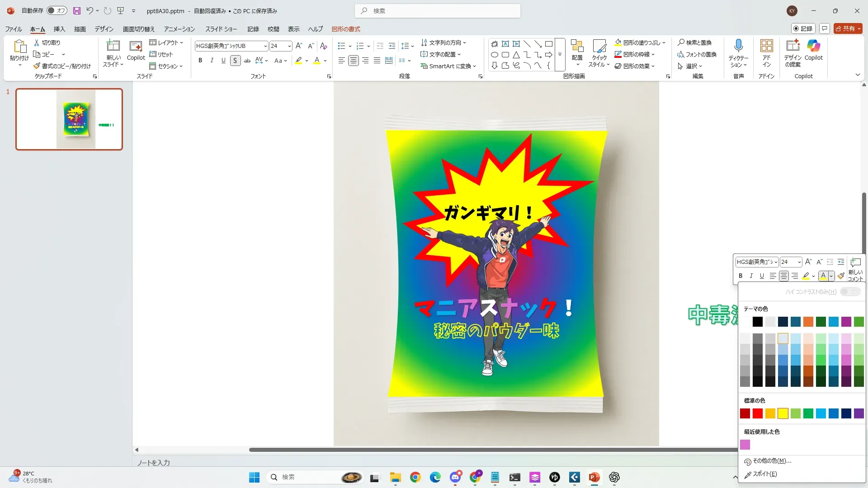Expand the font name dropdown in ribbon
868x488 pixels.
[265, 46]
